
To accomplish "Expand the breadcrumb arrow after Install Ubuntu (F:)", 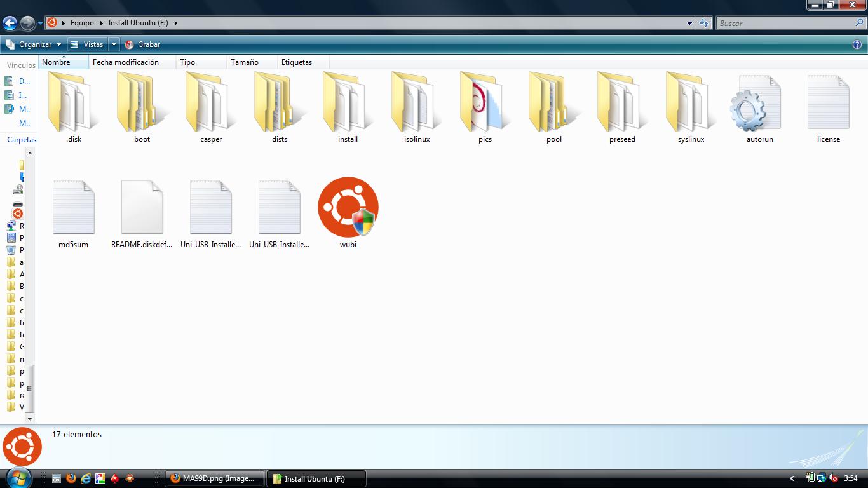I will point(175,23).
